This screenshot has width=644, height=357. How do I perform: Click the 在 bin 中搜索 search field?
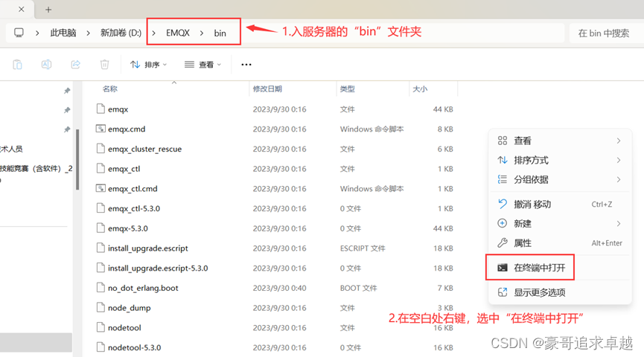(604, 33)
